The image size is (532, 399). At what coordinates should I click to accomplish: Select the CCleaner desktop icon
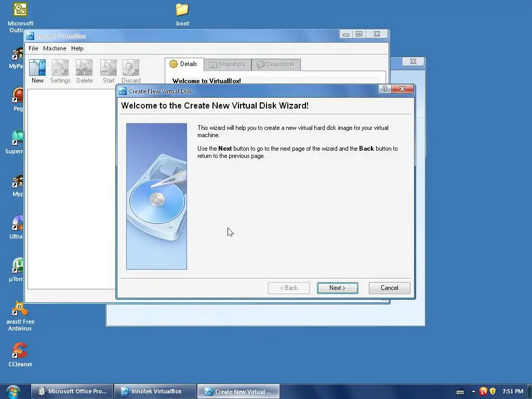(x=20, y=355)
